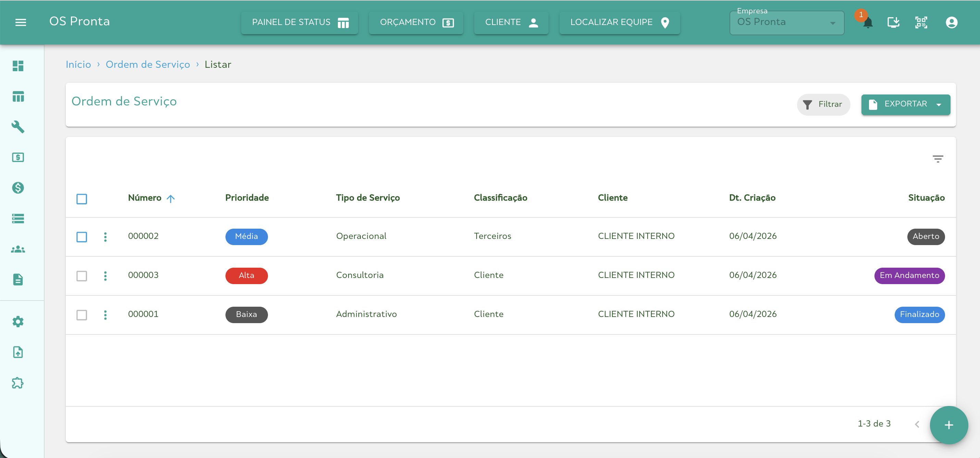Open the user account profile icon
This screenshot has height=458, width=980.
[x=951, y=23]
